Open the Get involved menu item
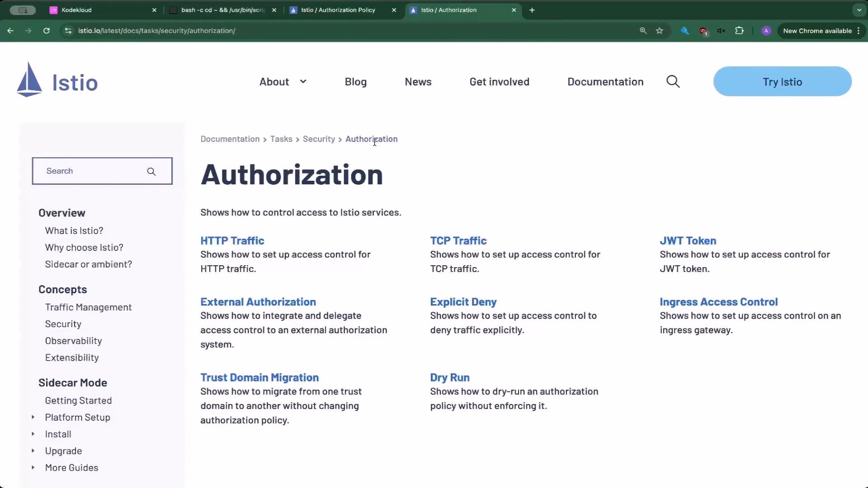868x488 pixels. (x=500, y=82)
